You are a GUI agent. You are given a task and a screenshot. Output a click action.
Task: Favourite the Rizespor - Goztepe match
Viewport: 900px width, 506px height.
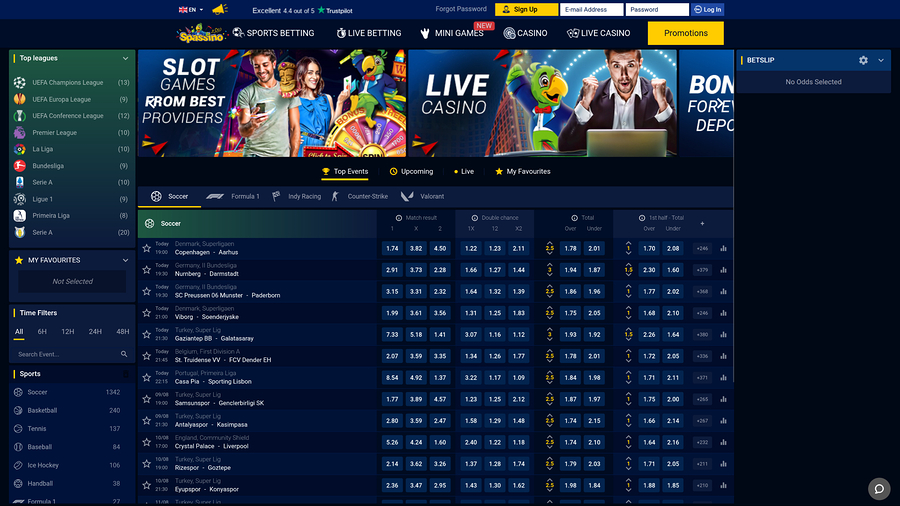(x=146, y=464)
